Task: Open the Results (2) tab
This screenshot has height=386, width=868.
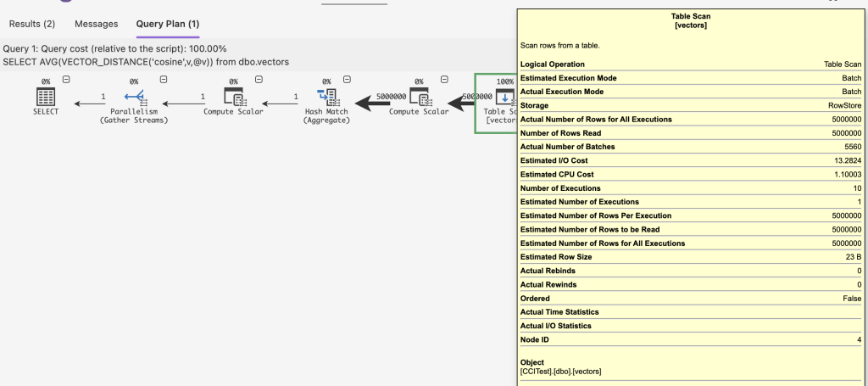Action: 32,24
